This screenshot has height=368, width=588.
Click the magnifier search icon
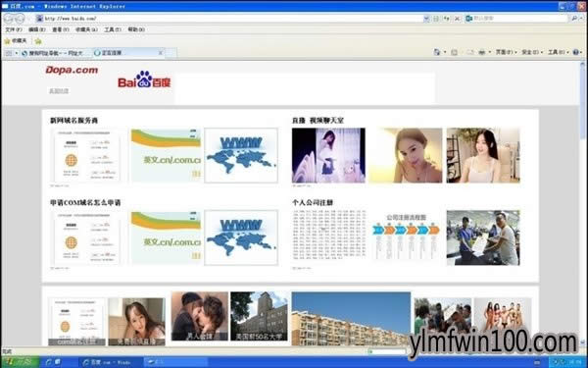coord(574,18)
